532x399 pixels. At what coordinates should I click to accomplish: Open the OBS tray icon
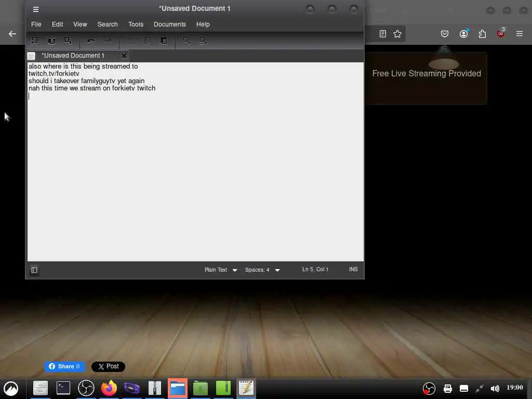tap(429, 389)
